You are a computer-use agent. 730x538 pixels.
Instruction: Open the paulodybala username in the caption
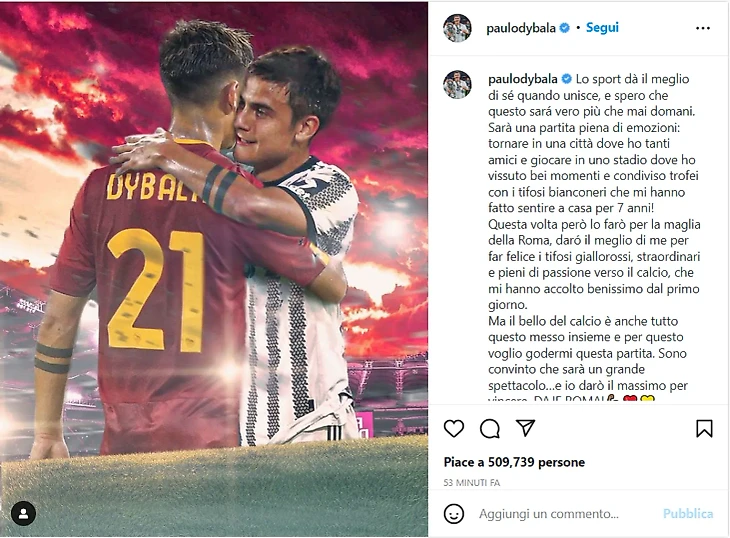pyautogui.click(x=523, y=79)
